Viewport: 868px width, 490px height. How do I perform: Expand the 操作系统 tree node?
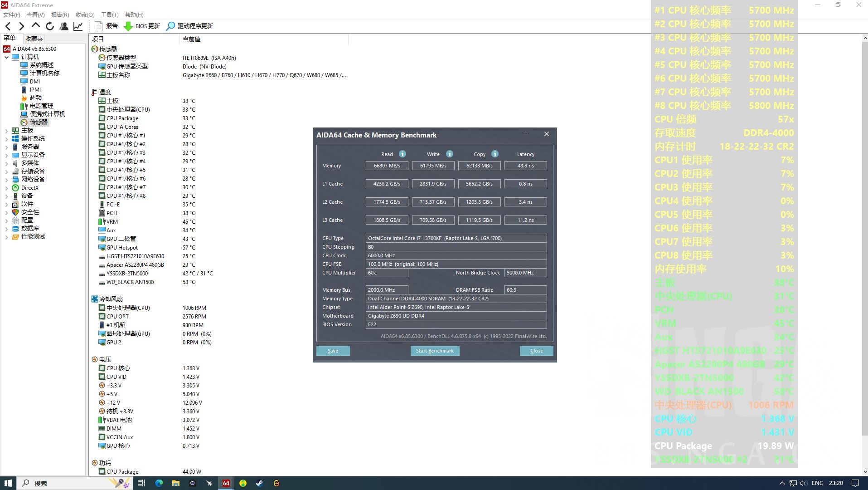tap(6, 139)
